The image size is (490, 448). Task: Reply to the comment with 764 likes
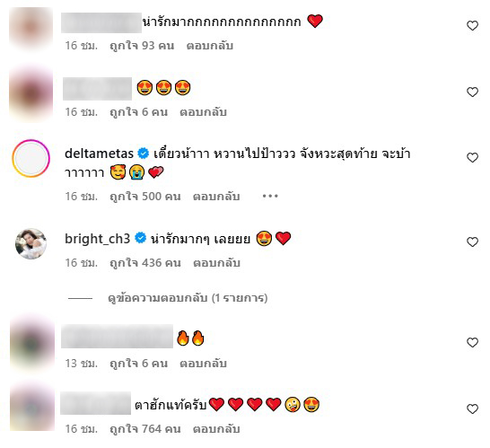pyautogui.click(x=216, y=429)
